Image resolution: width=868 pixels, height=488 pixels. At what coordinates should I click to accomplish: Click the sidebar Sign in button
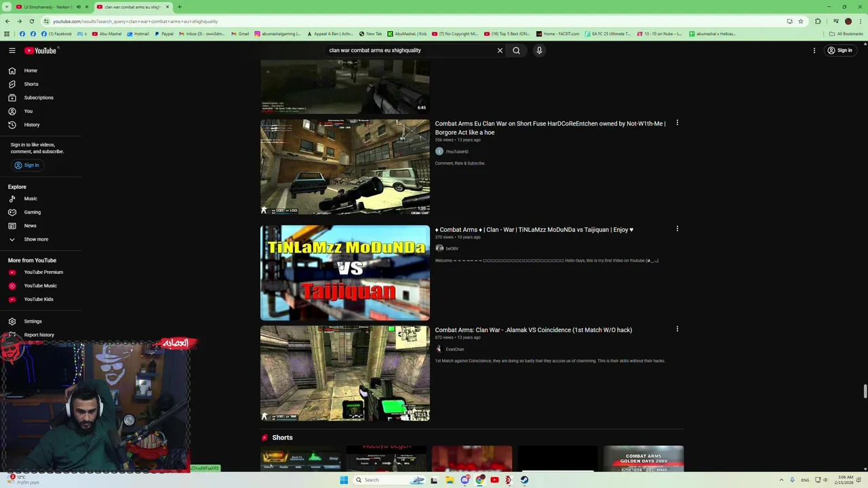[x=27, y=165]
